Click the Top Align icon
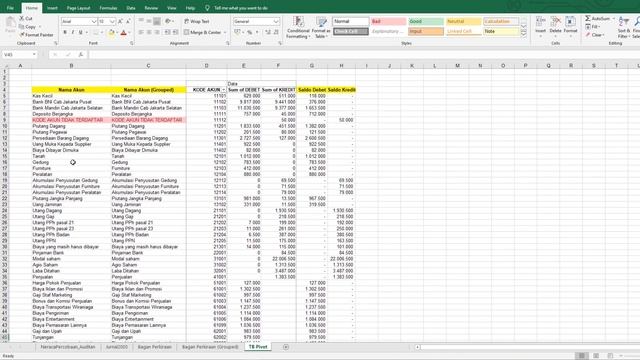This screenshot has height=360, width=640. point(141,21)
